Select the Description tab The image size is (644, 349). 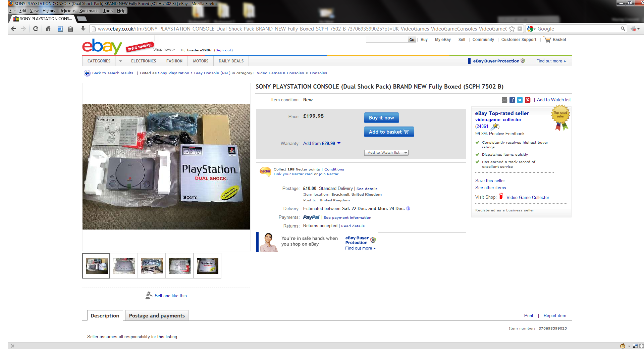click(105, 315)
